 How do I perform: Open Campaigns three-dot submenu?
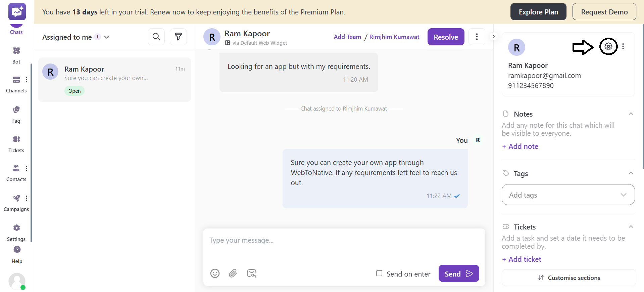click(x=27, y=198)
